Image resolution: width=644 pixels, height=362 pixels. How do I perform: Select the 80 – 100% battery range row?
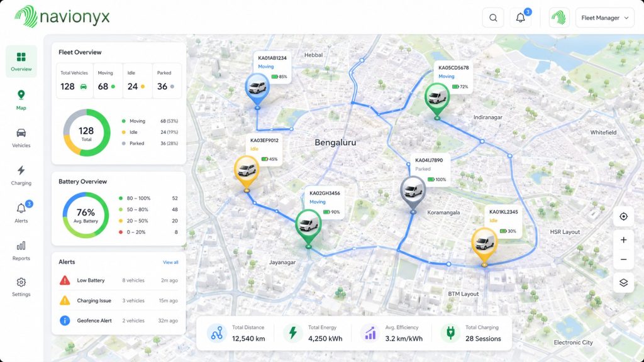pos(148,198)
